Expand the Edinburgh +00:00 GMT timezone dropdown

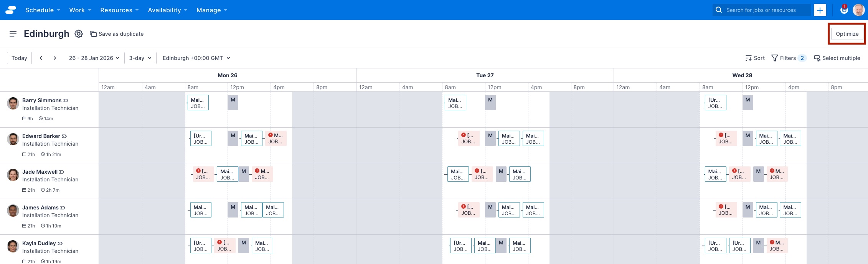196,58
